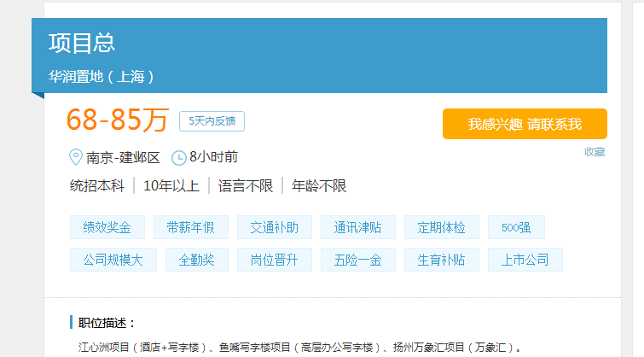Select the 五险一金 tag
This screenshot has width=644, height=357.
pos(357,260)
